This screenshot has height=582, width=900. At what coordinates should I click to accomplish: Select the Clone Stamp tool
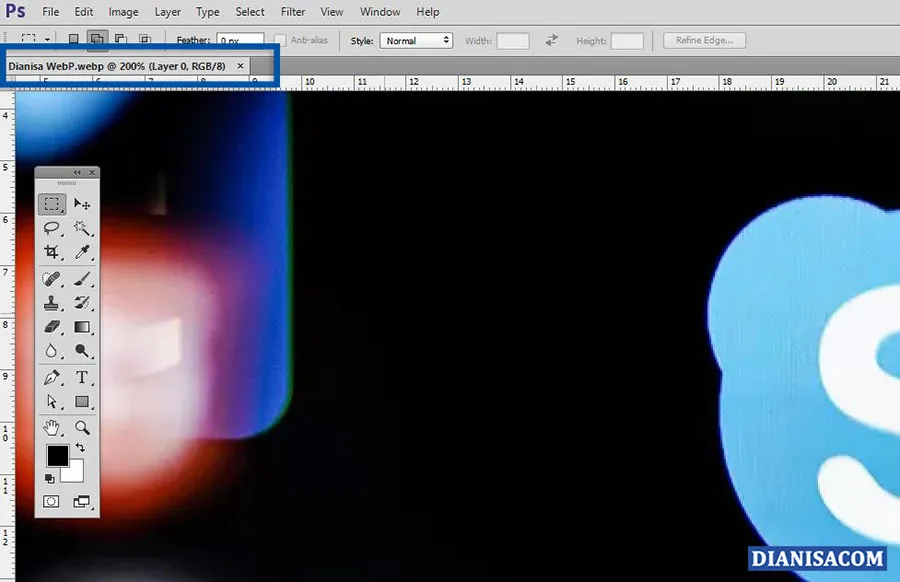click(x=54, y=301)
